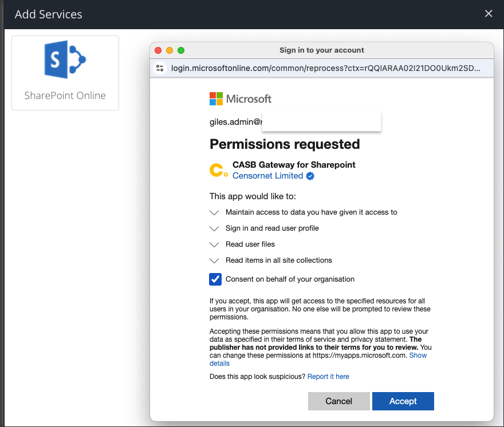Click the yellow minimize window button

[170, 50]
